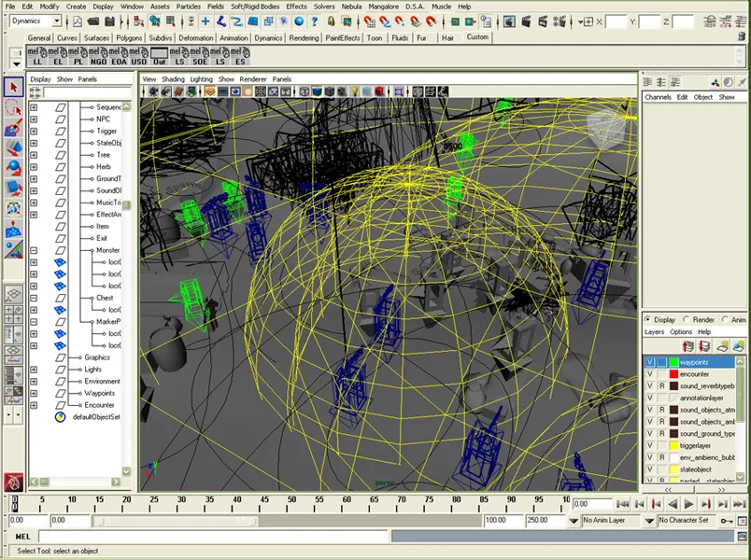The image size is (751, 560).
Task: Click the Rotate tool sphere icon
Action: (13, 169)
